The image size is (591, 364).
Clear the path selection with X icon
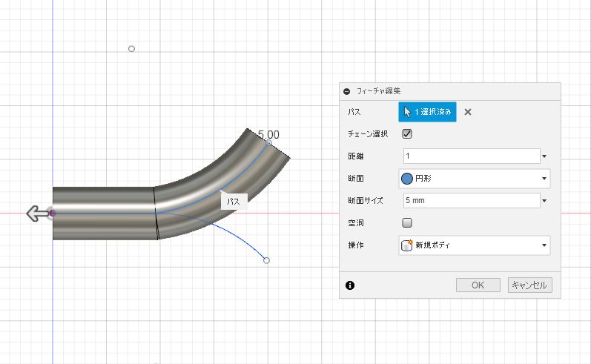pos(468,112)
